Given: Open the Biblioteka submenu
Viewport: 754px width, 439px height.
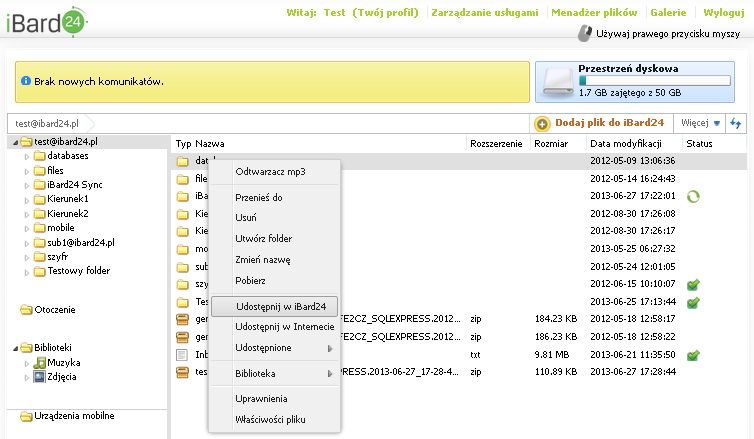Looking at the screenshot, I should (x=275, y=374).
